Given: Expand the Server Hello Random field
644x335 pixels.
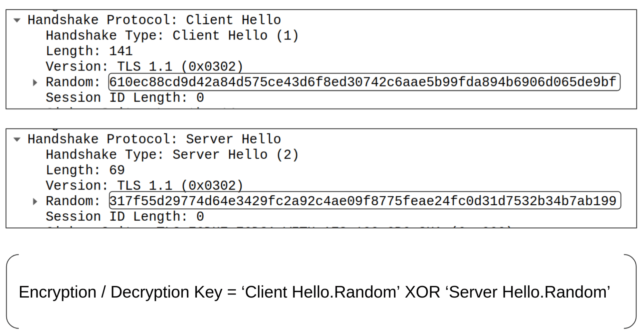Looking at the screenshot, I should click(35, 202).
